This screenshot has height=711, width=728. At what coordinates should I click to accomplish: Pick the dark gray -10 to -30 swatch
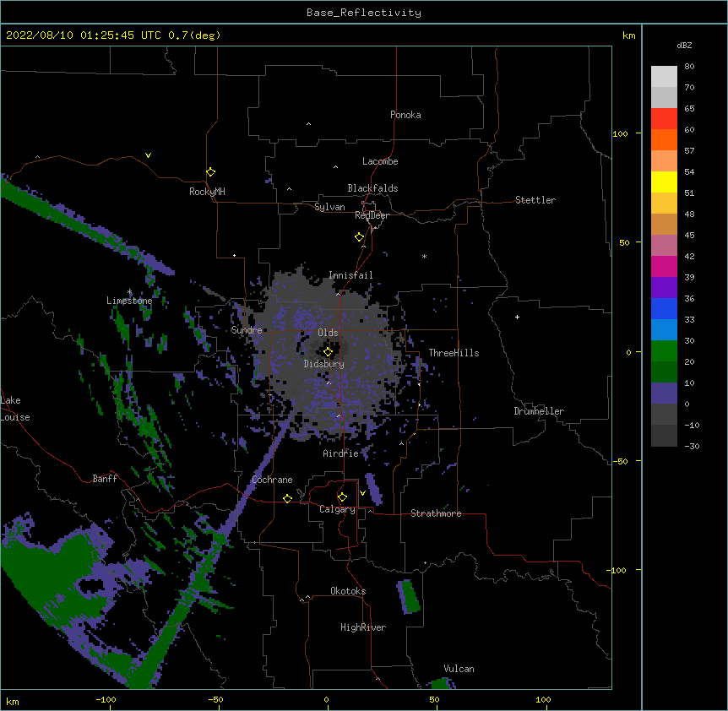tap(664, 436)
